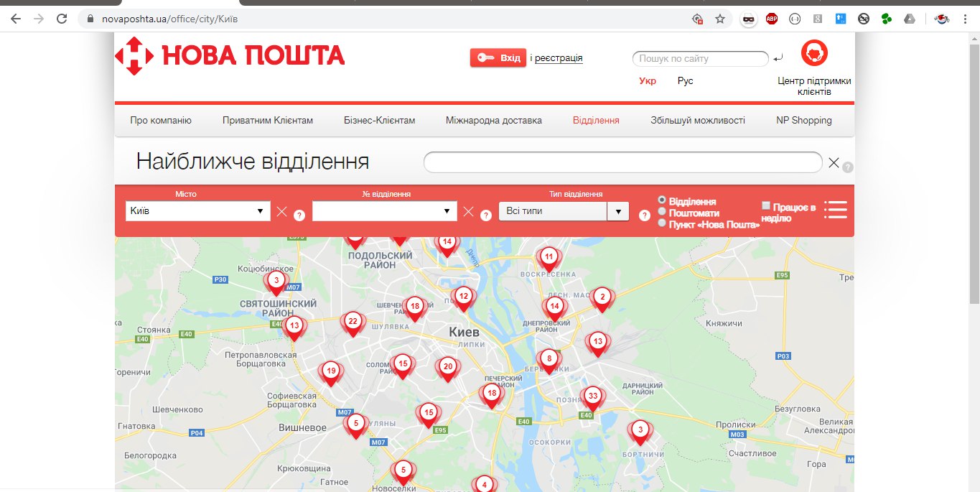Click map cluster marker 33 near Позняки

click(x=592, y=397)
